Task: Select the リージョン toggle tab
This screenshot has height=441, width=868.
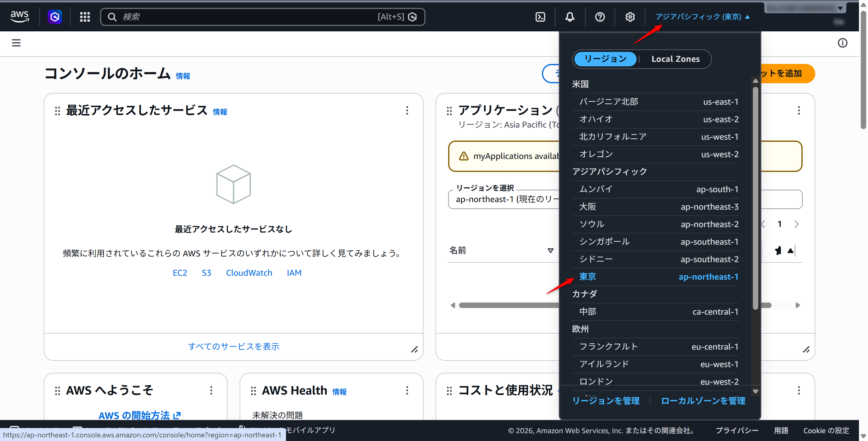Action: [x=605, y=59]
